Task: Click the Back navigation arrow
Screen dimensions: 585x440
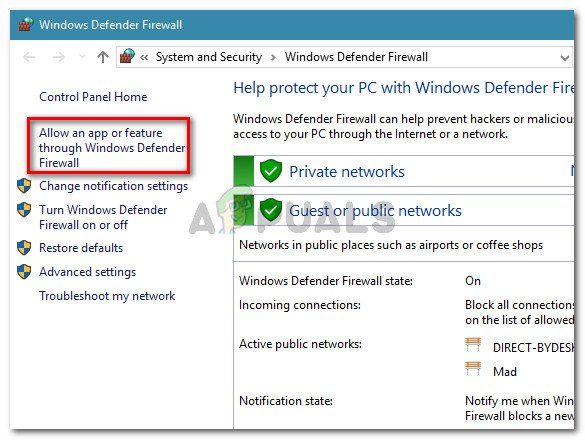Action: coord(29,57)
